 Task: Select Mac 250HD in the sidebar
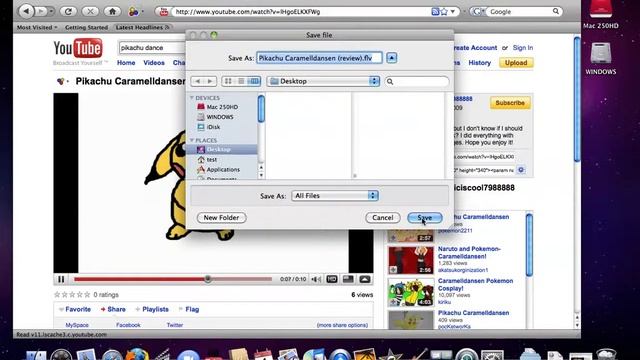coord(222,107)
